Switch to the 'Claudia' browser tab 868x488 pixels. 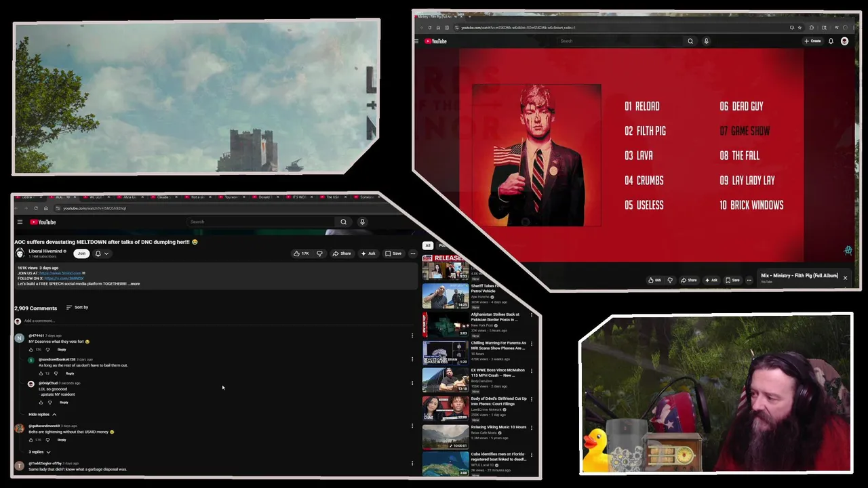pos(163,197)
